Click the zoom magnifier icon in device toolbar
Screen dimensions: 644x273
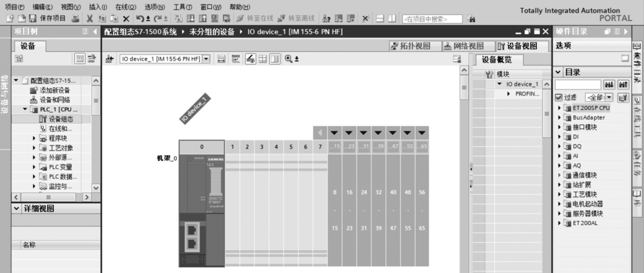pos(288,59)
